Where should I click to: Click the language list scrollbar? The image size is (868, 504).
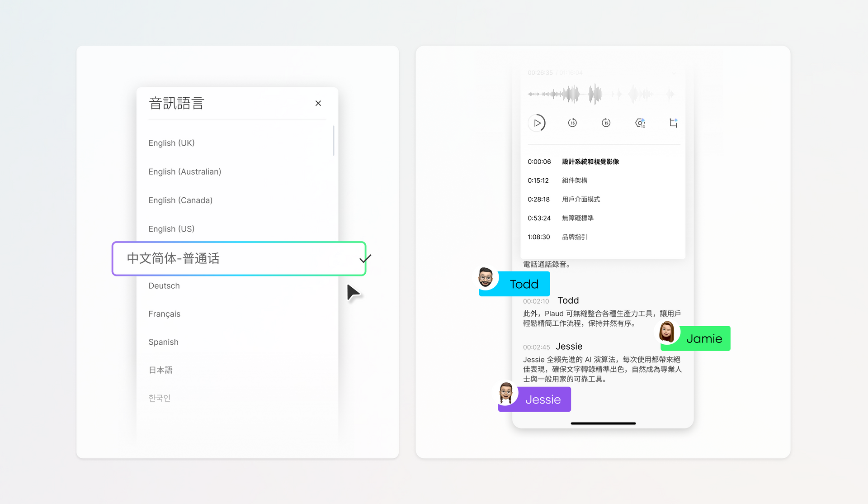click(334, 141)
